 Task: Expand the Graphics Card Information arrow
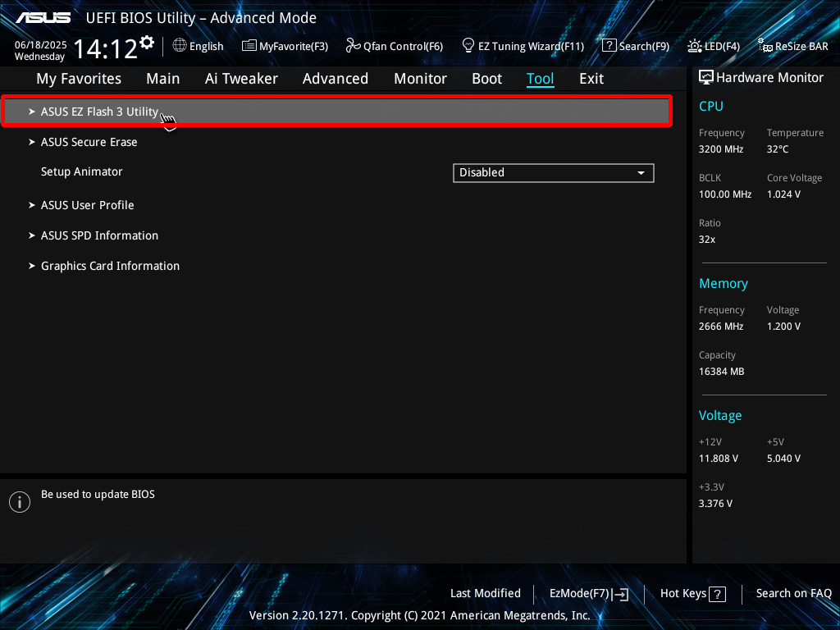(x=32, y=266)
